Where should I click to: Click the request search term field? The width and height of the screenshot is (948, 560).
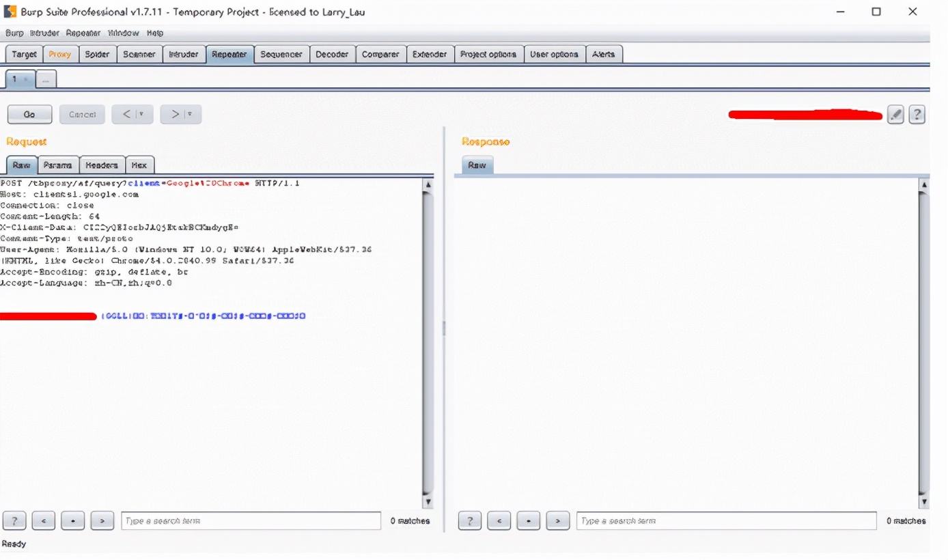point(251,521)
